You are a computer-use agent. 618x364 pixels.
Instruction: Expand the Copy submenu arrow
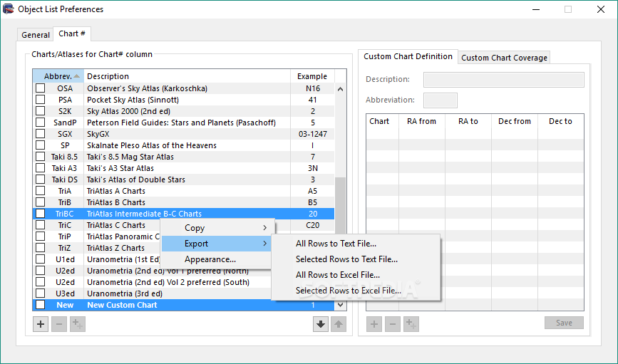[265, 228]
